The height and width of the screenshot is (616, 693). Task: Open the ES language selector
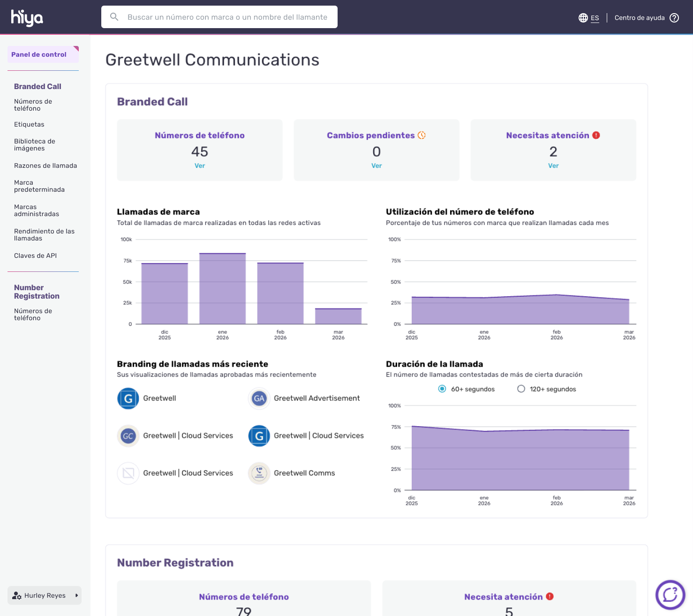[x=595, y=18]
